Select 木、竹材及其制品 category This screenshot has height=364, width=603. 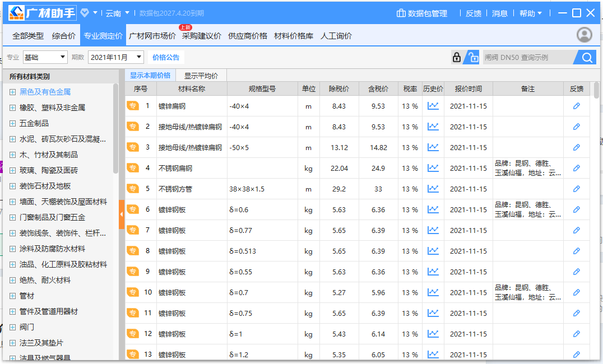[x=48, y=155]
